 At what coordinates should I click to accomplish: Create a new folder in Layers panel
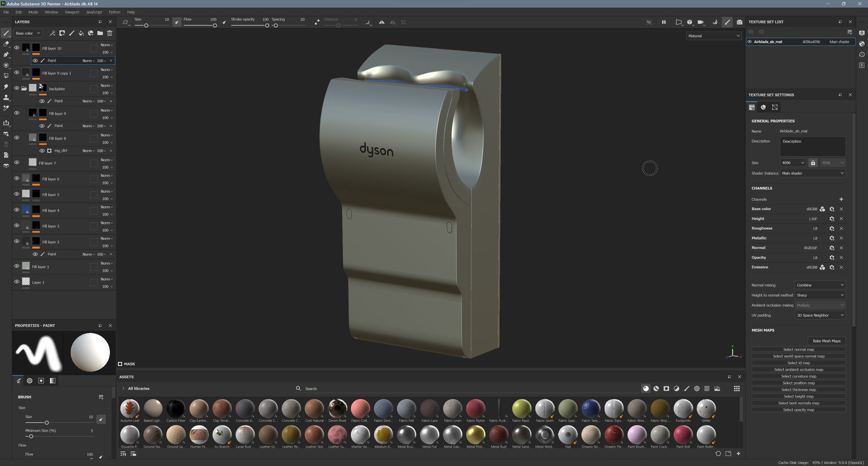(100, 33)
